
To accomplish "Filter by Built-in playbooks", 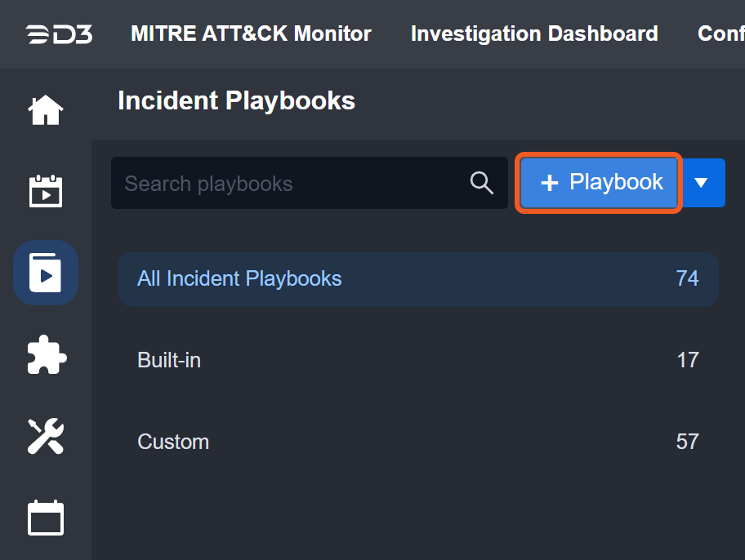I will point(169,360).
